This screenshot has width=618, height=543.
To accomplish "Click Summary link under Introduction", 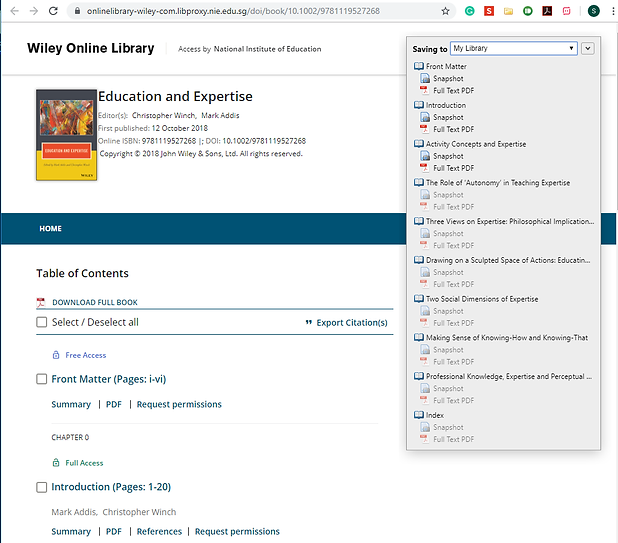I will pos(71,532).
